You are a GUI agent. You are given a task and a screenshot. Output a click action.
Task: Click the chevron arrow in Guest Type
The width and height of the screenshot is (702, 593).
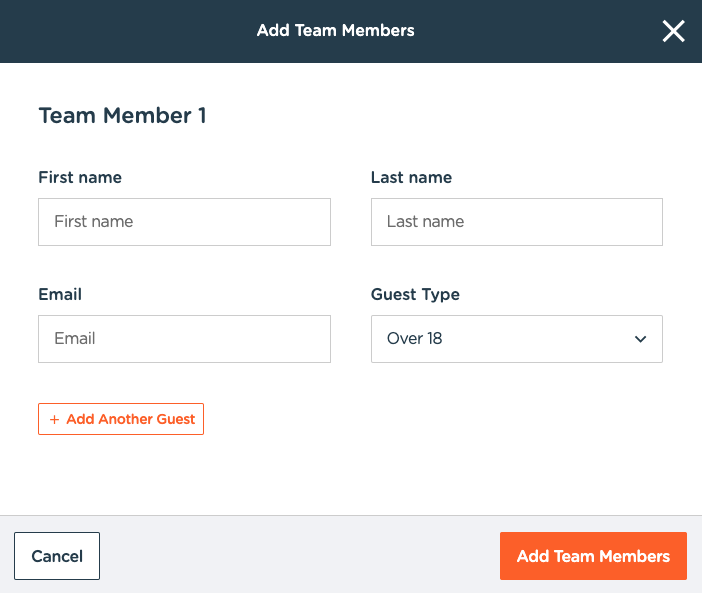(641, 339)
